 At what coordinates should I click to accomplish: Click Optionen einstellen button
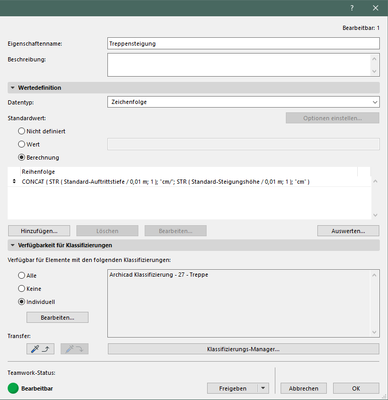[332, 118]
